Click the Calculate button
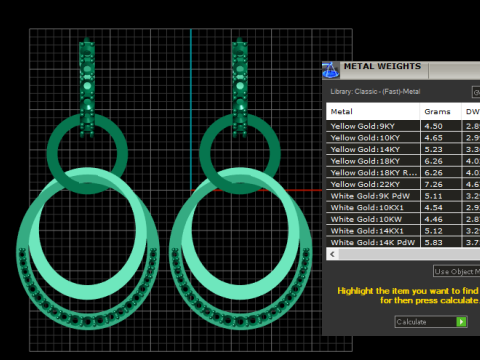480x360 pixels. [431, 322]
